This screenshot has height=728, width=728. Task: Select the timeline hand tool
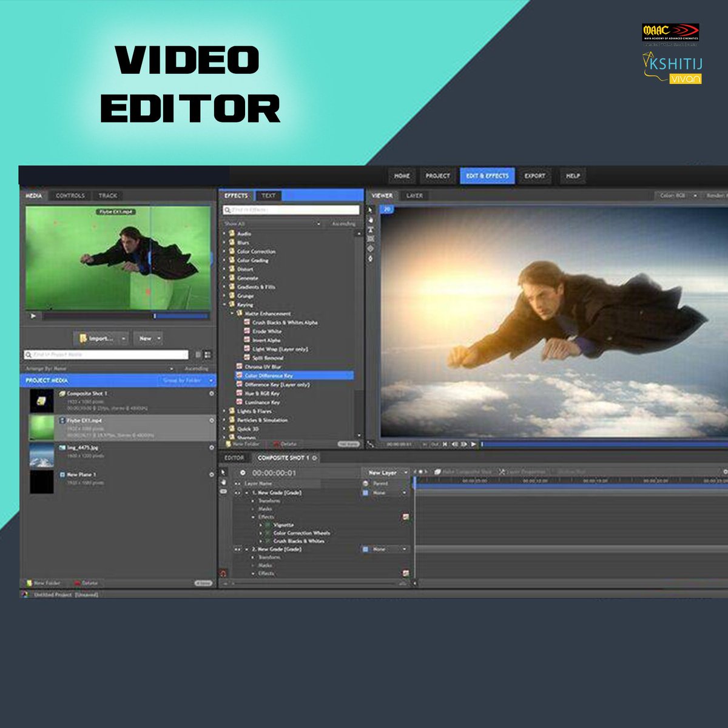(x=223, y=482)
